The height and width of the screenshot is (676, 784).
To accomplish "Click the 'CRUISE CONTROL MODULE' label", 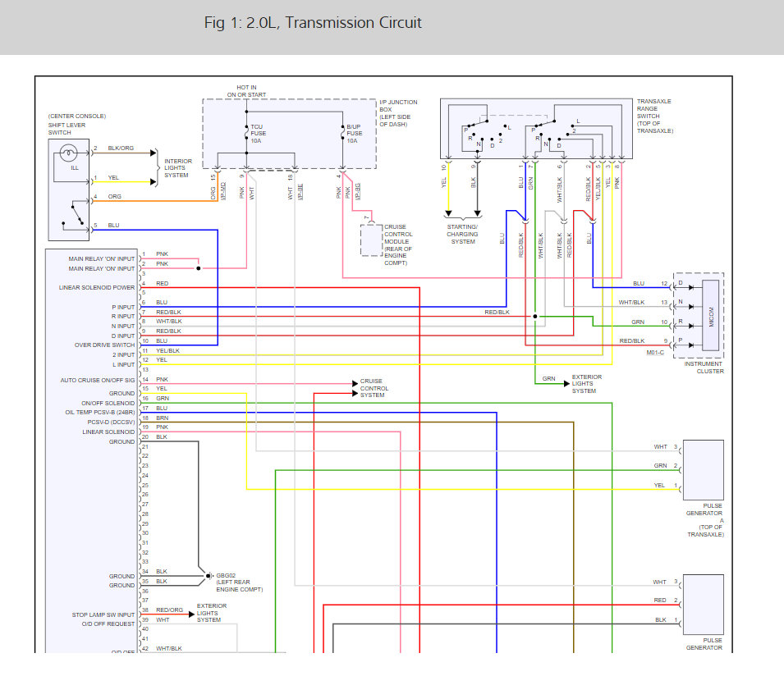I will (x=398, y=235).
